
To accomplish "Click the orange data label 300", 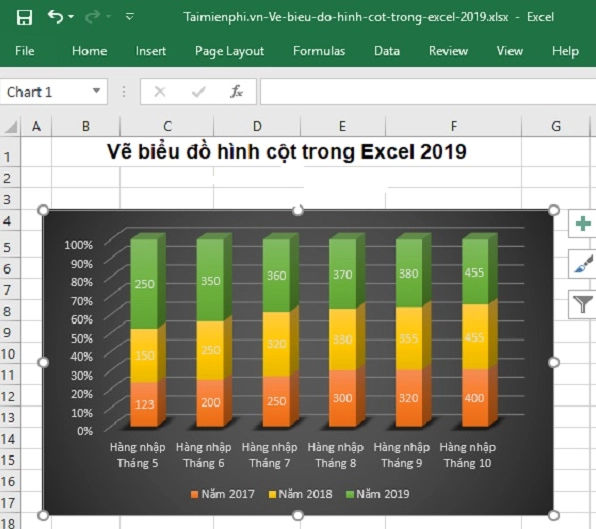I will [x=342, y=398].
